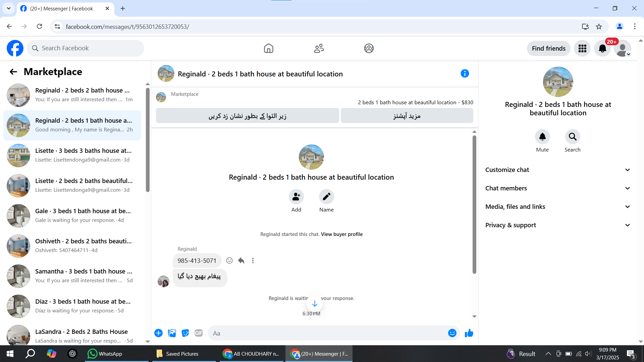Open Chrome's three-dot menu
The width and height of the screenshot is (644, 362).
(635, 26)
